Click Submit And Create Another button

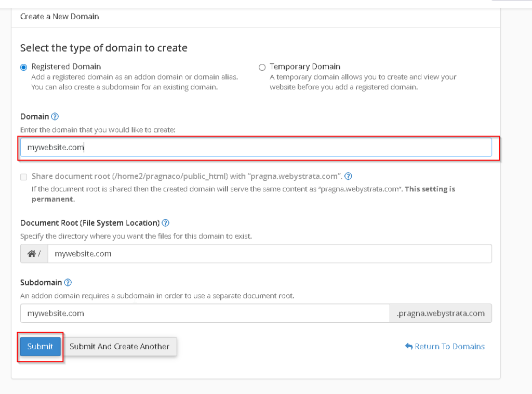point(119,347)
